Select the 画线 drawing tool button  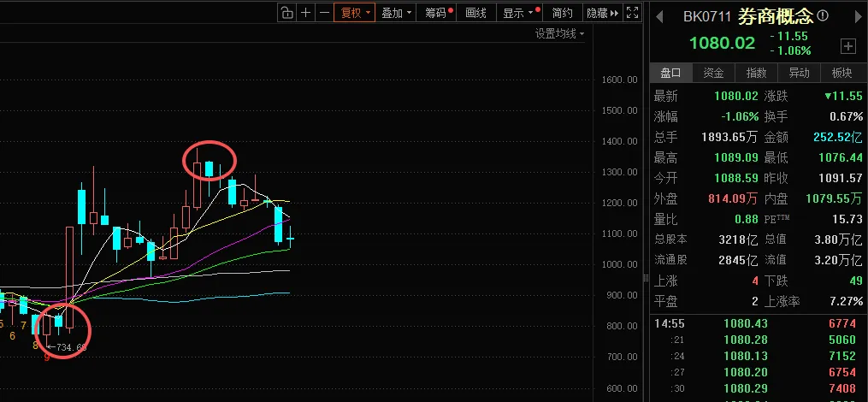tap(475, 13)
